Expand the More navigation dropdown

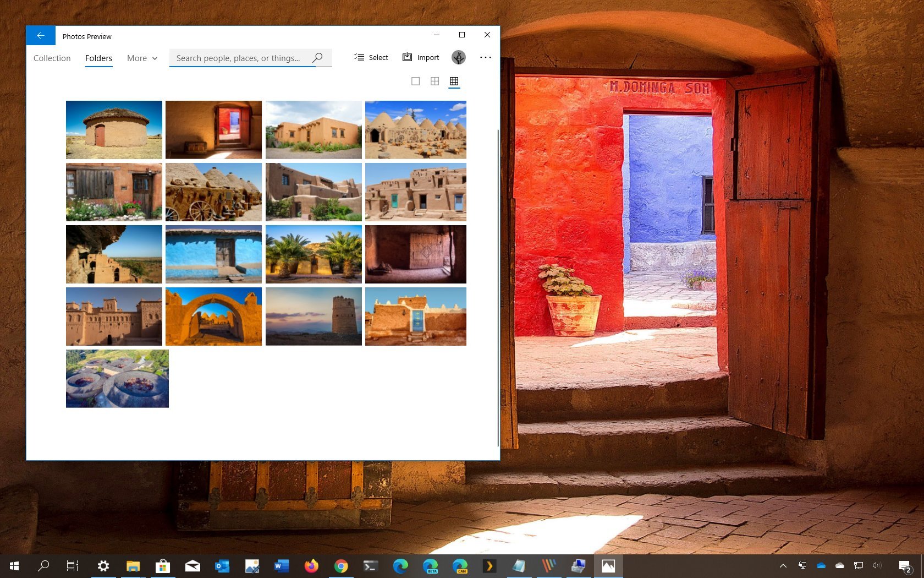[141, 58]
